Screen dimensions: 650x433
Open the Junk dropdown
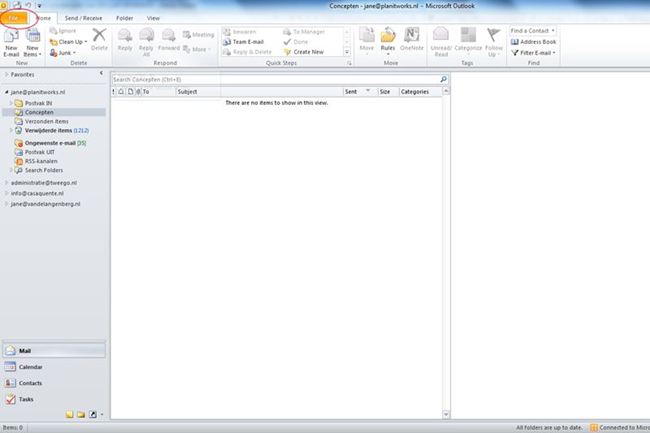click(63, 53)
